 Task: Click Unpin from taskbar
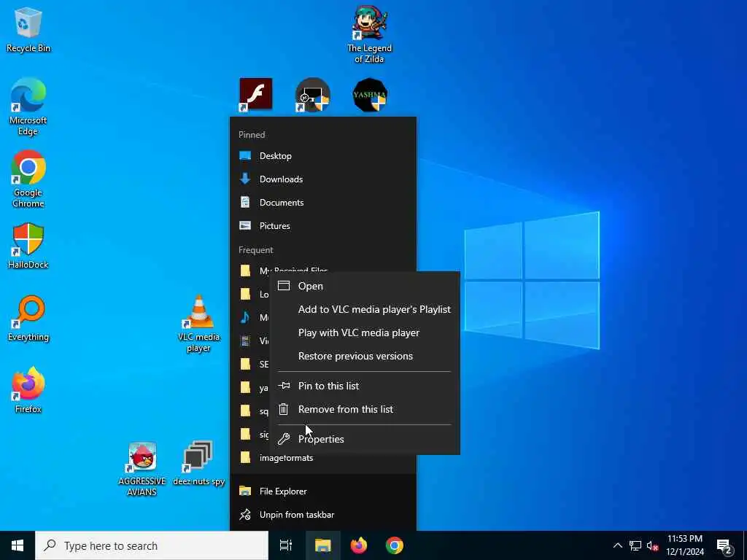tap(323, 514)
